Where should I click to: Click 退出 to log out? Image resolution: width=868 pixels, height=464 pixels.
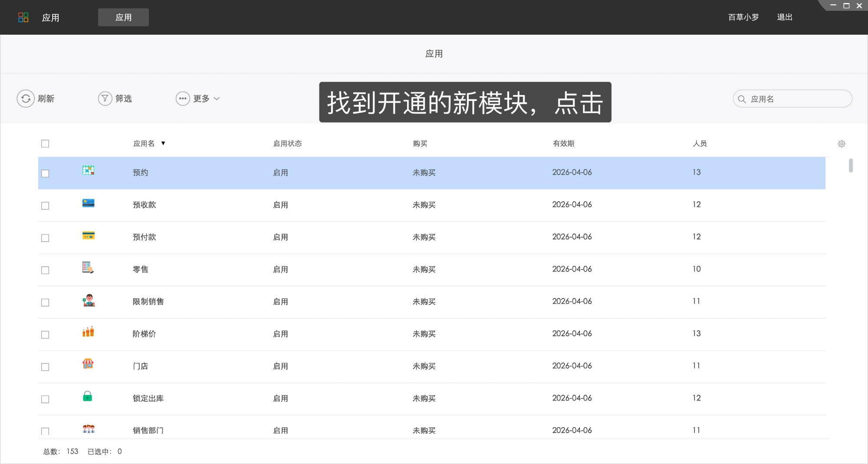pos(785,17)
